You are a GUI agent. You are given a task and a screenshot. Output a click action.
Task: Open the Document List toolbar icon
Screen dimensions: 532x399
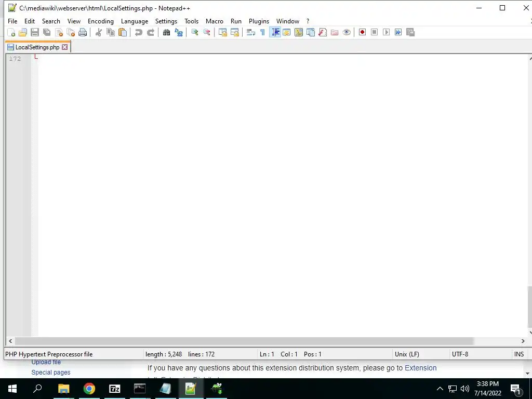tap(311, 32)
